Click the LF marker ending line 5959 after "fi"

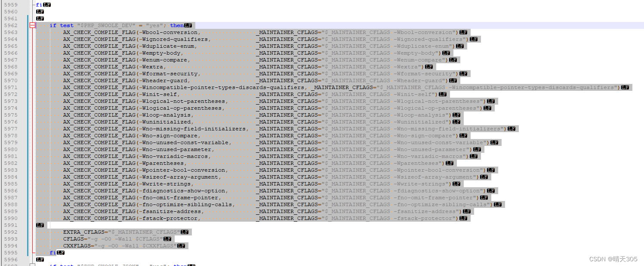point(47,4)
